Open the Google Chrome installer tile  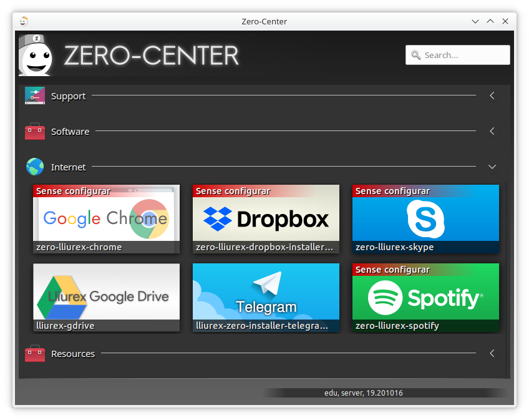tap(106, 219)
